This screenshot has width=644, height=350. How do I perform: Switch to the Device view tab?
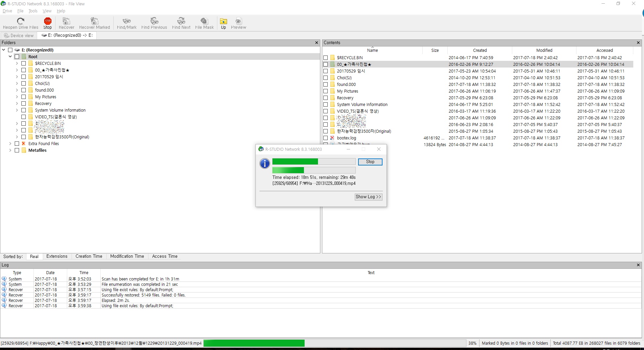tap(19, 35)
